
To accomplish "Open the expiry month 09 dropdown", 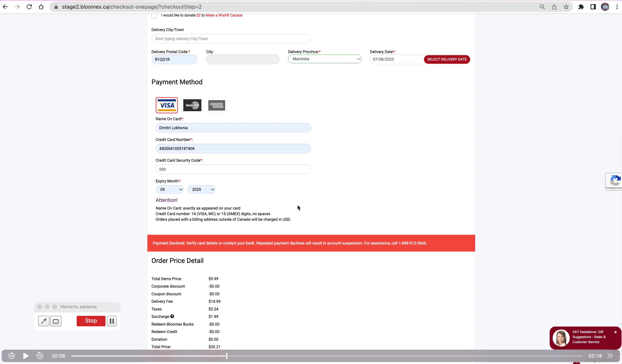I will tap(170, 189).
